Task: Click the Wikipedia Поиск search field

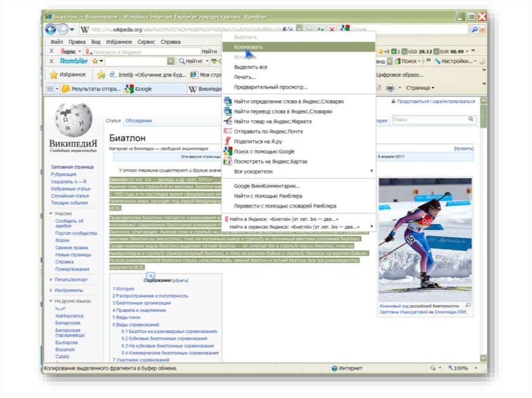Action: tap(430, 119)
